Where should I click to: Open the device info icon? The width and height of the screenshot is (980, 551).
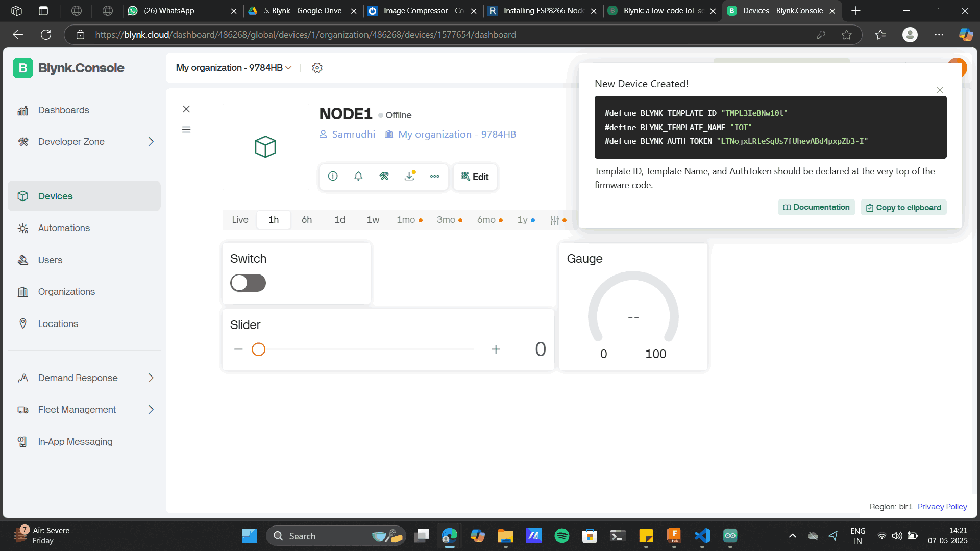[x=333, y=177]
